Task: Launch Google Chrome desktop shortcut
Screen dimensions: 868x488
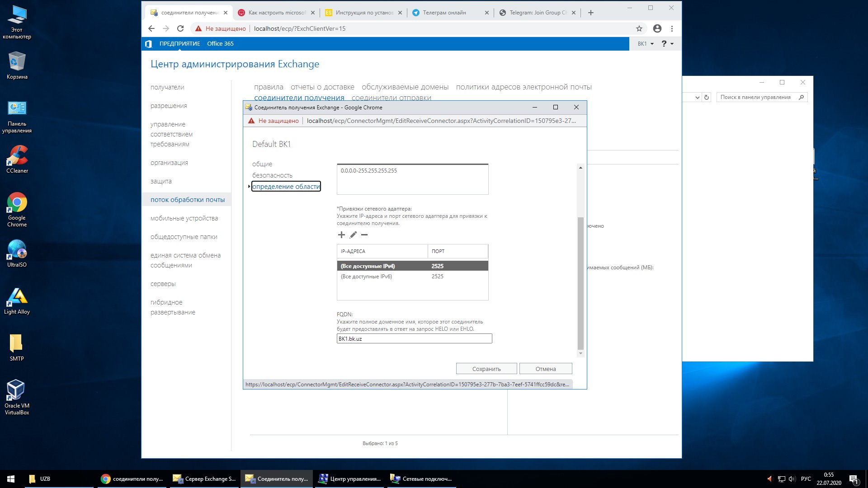Action: 17,210
